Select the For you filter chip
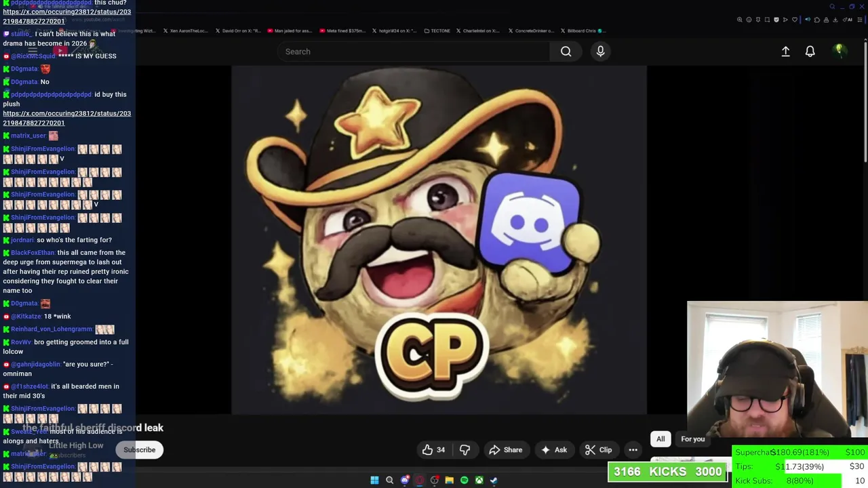Image resolution: width=868 pixels, height=488 pixels. pyautogui.click(x=693, y=439)
